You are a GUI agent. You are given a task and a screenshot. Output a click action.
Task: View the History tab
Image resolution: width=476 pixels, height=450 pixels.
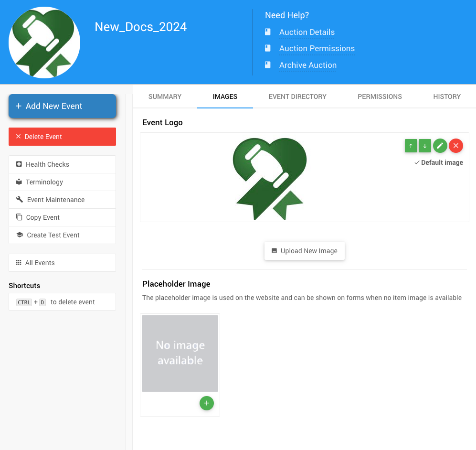coord(446,96)
